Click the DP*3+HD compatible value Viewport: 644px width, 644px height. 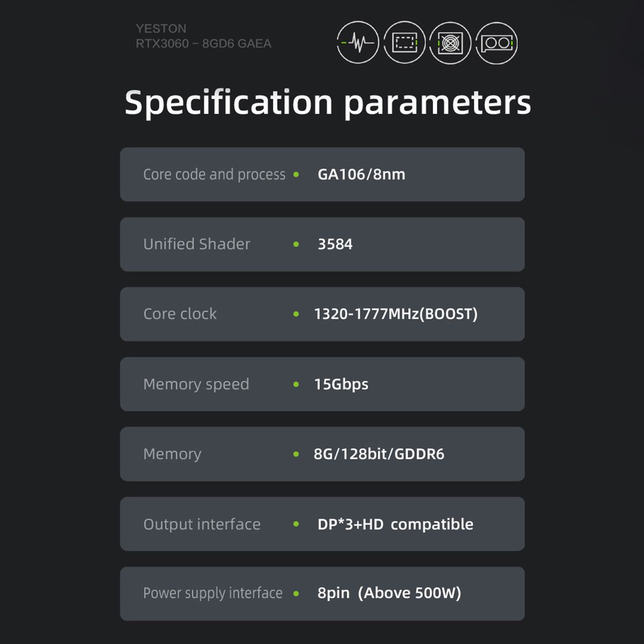pyautogui.click(x=395, y=524)
